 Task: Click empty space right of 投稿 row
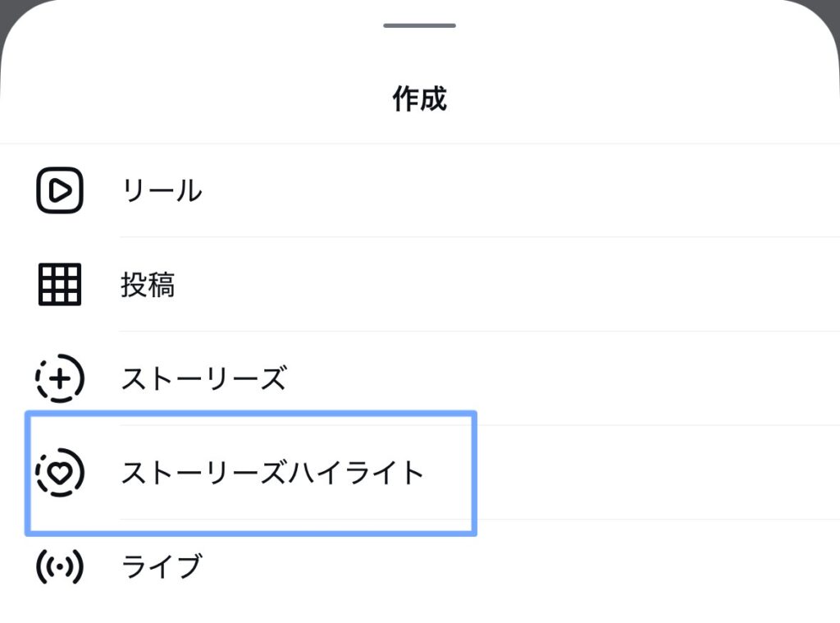[x=574, y=285]
